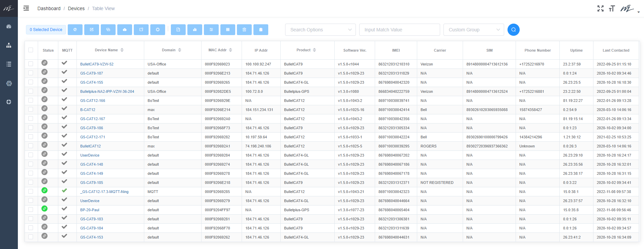The image size is (644, 249).
Task: Click the chip firmware toolbar button
Action: [x=158, y=30]
